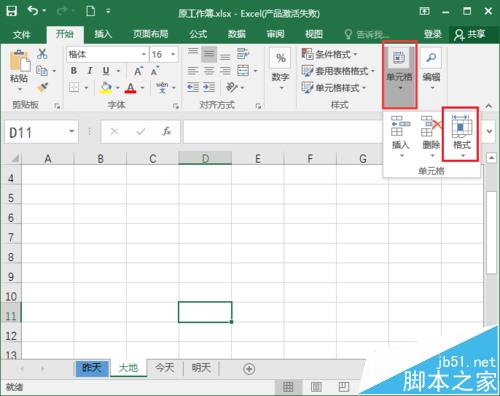Viewport: 500px width, 396px height.
Task: Apply yellow fill color bucket
Action: 106,88
